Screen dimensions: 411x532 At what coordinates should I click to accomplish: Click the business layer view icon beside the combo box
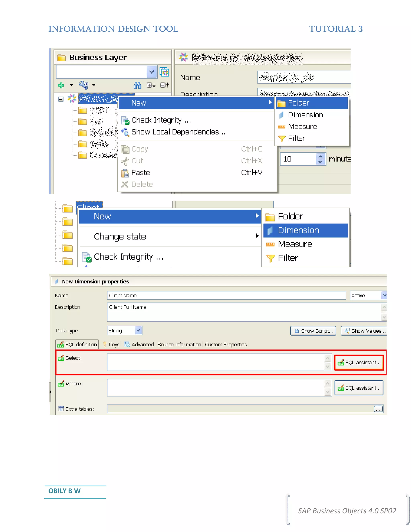point(164,72)
